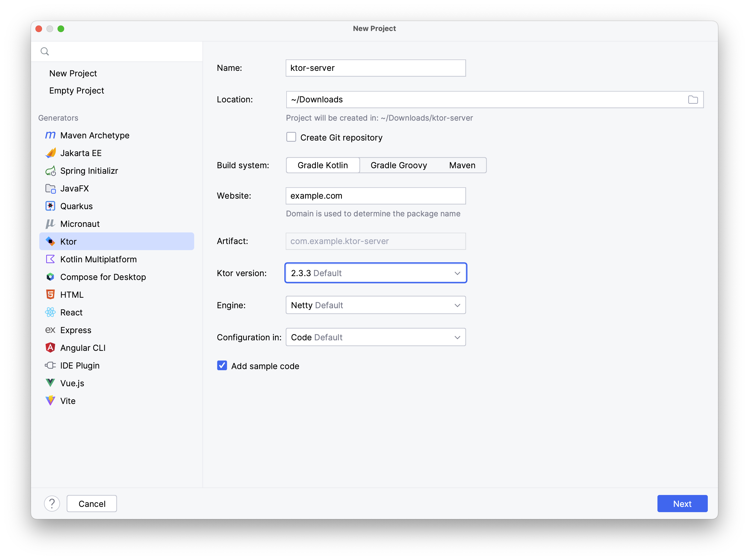Uncheck Add sample code checkbox
The image size is (749, 560).
[222, 365]
